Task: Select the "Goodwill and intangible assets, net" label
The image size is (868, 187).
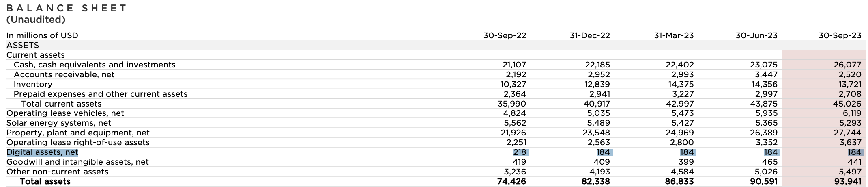Action: click(77, 162)
